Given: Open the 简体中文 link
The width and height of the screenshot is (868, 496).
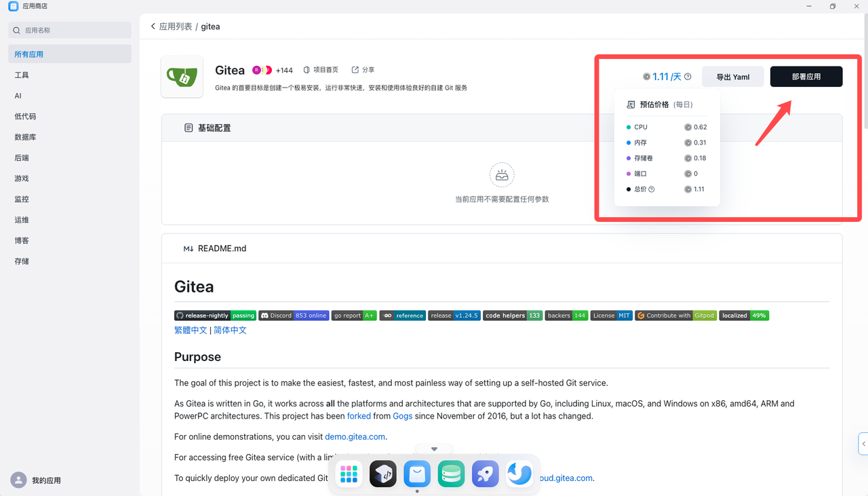Looking at the screenshot, I should [230, 330].
